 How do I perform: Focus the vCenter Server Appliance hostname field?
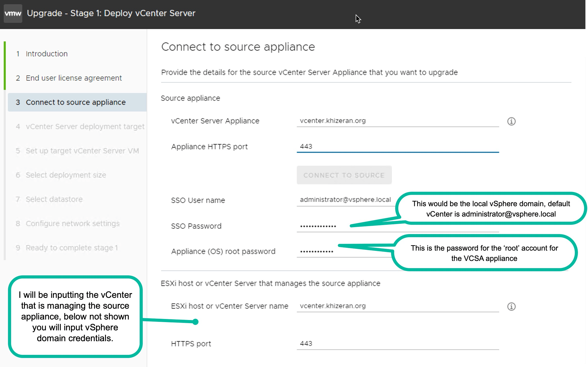coord(398,121)
